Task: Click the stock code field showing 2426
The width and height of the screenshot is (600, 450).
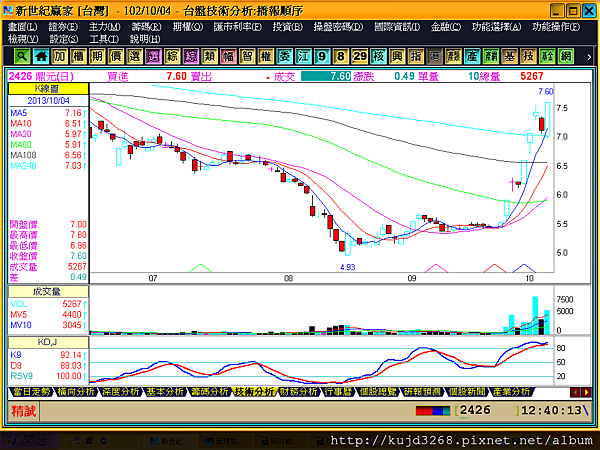Action: [487, 411]
